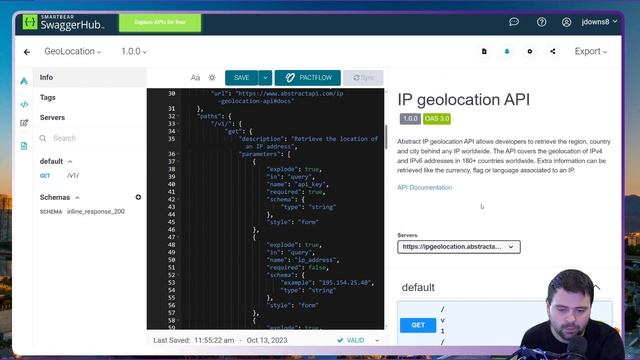This screenshot has height=360, width=640.
Task: Open the API settings gear icon
Action: point(530,51)
